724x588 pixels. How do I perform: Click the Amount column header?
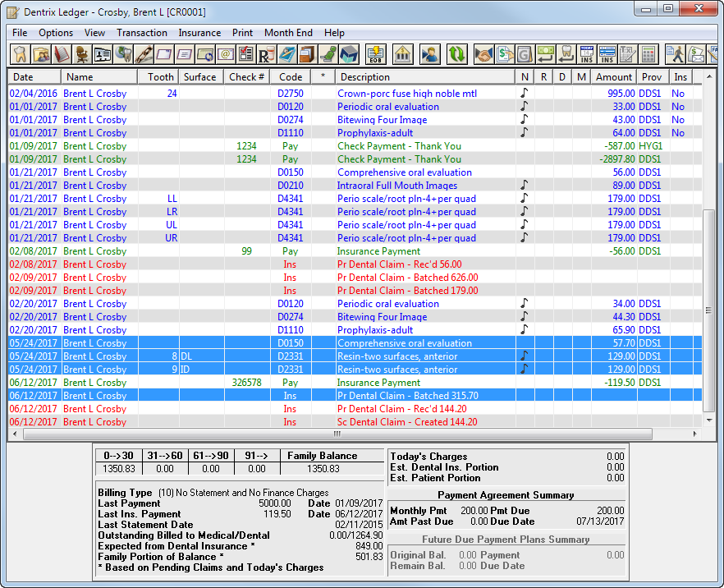click(614, 77)
